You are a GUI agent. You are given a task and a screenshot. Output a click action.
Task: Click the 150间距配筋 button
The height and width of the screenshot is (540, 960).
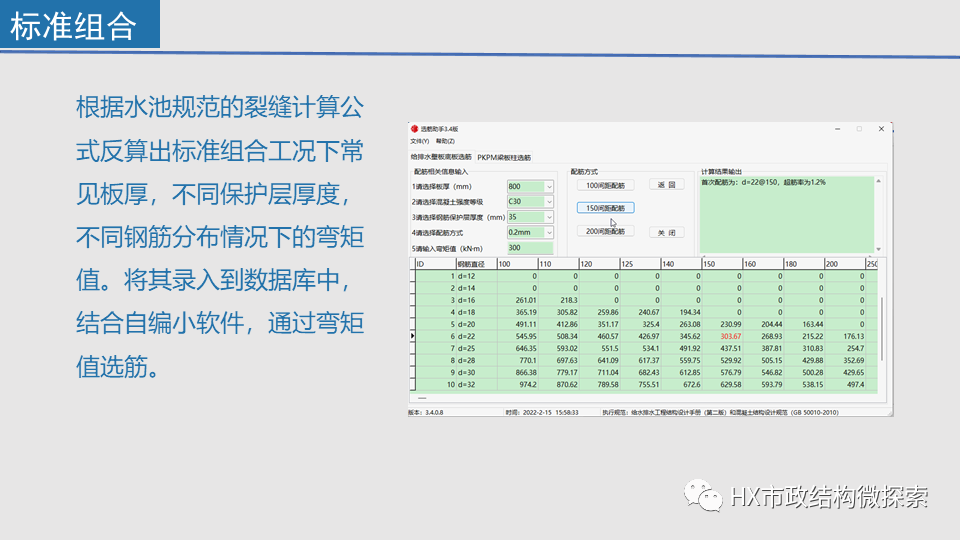606,208
